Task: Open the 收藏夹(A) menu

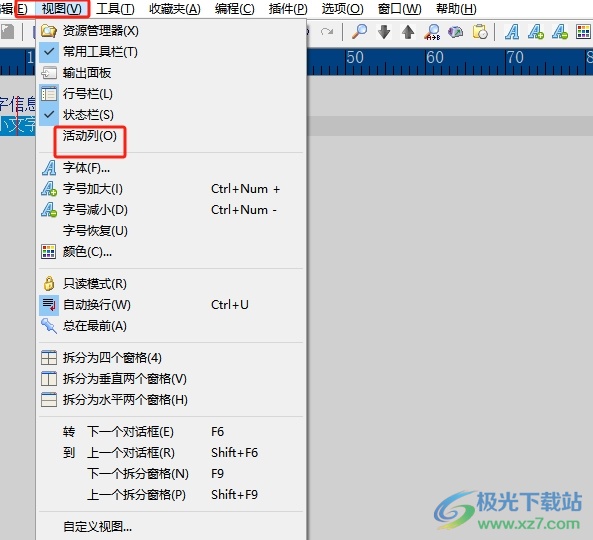Action: pos(175,8)
